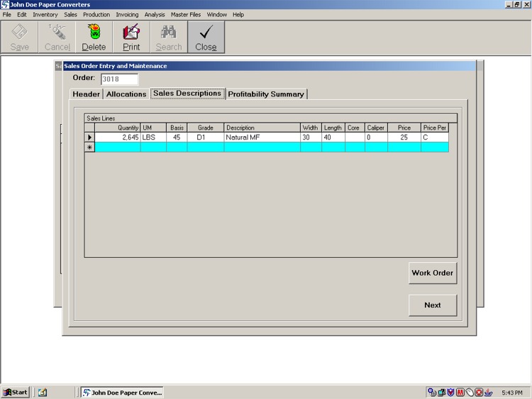
Task: Click the Caliper column header
Action: click(x=376, y=128)
